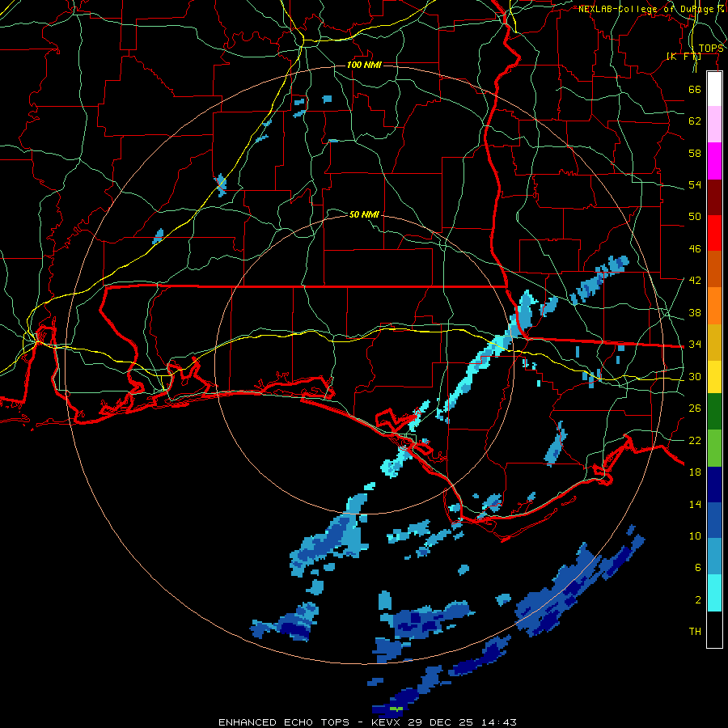728x728 pixels.
Task: Click the legend value 6
Action: [x=697, y=567]
